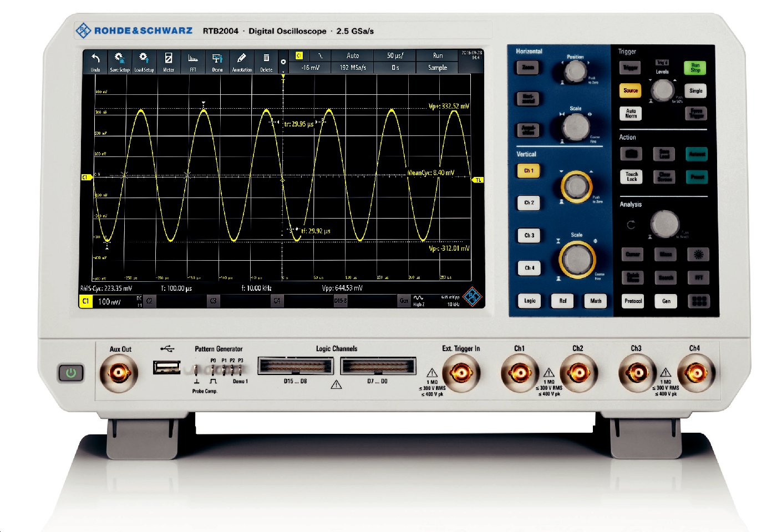Open Save Setup from the toolbar
Viewport: 782px width, 532px height.
pyautogui.click(x=119, y=62)
